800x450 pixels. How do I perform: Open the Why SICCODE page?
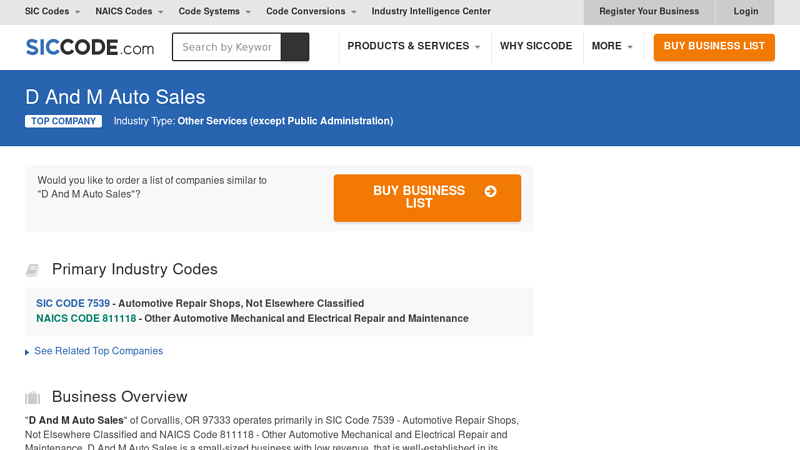(536, 46)
